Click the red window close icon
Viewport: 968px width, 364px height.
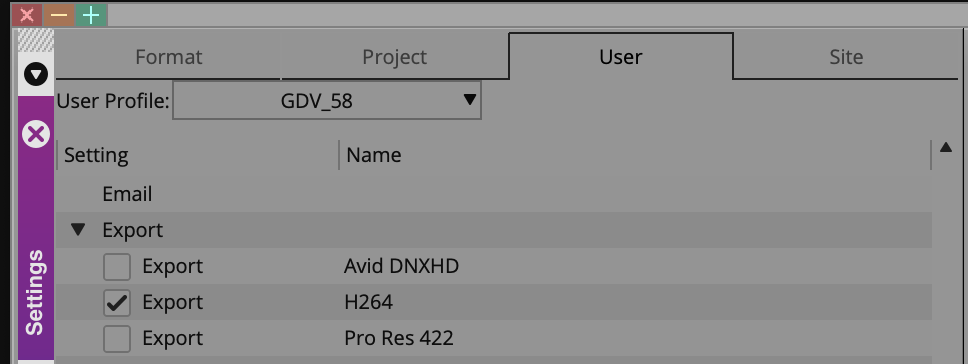[27, 15]
